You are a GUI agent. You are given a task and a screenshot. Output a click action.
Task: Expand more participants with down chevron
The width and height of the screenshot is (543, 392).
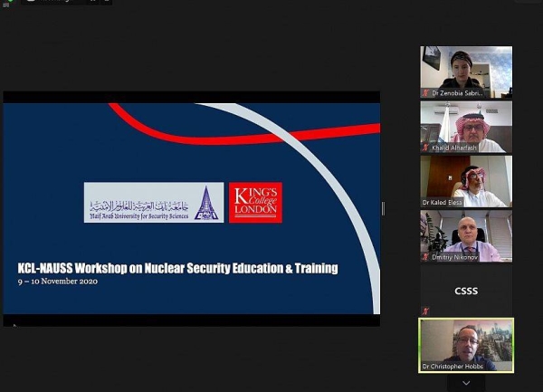pos(466,383)
